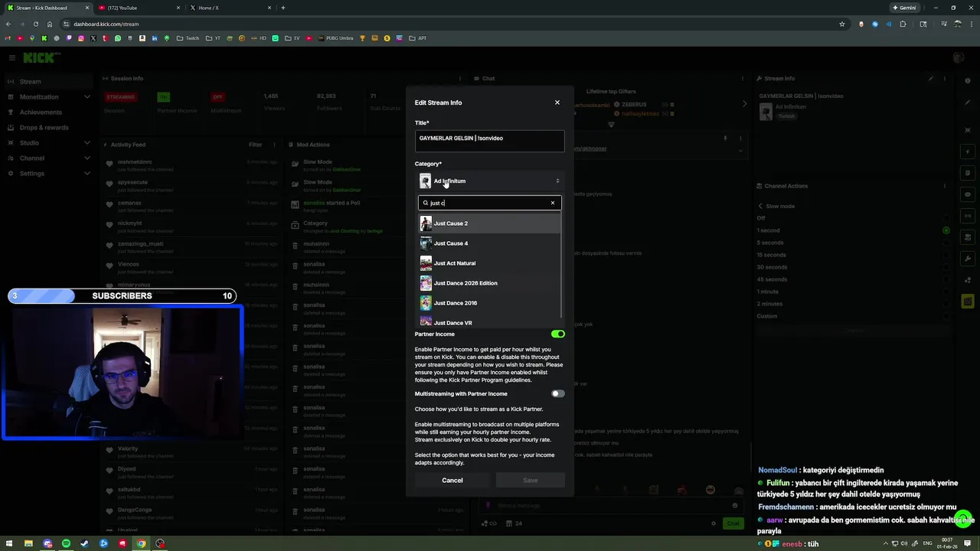Click the Kick logo
Viewport: 980px width, 551px height.
pyautogui.click(x=41, y=58)
